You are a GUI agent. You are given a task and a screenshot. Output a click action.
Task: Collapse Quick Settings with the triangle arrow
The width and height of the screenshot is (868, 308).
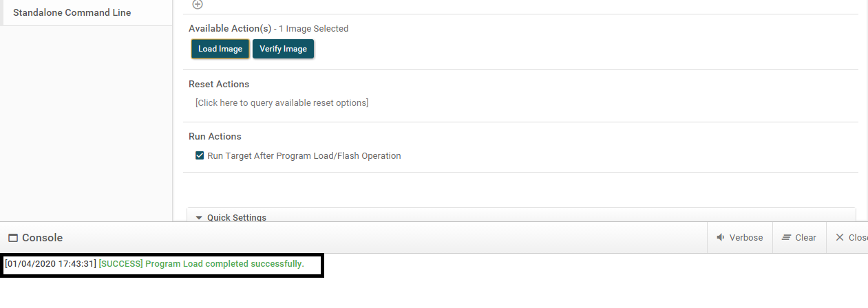199,218
